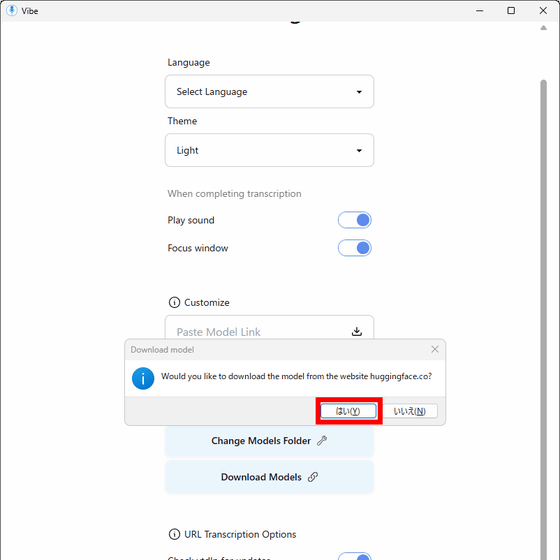Click the vertical scrollbar thumb
Viewport: 560px width, 560px height.
[543, 318]
